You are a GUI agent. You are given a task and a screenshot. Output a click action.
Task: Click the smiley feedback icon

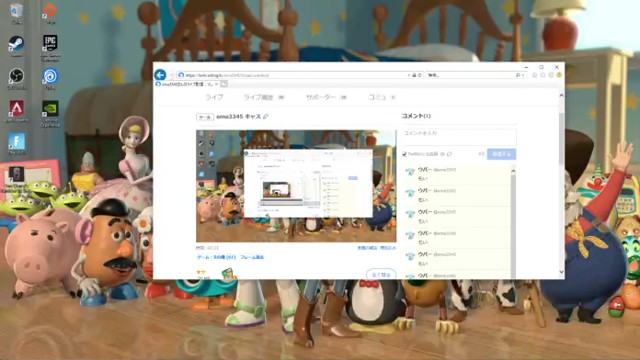click(x=559, y=75)
